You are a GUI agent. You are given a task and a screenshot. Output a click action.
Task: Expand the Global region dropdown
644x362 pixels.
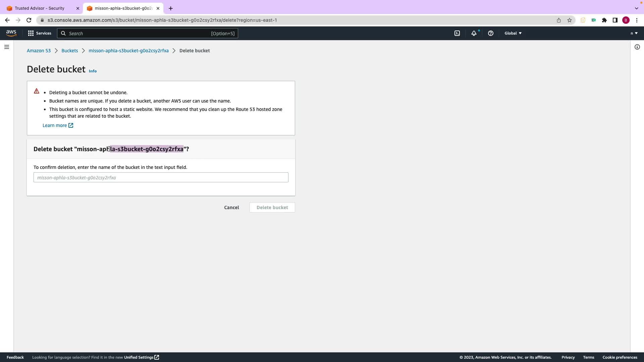(513, 33)
